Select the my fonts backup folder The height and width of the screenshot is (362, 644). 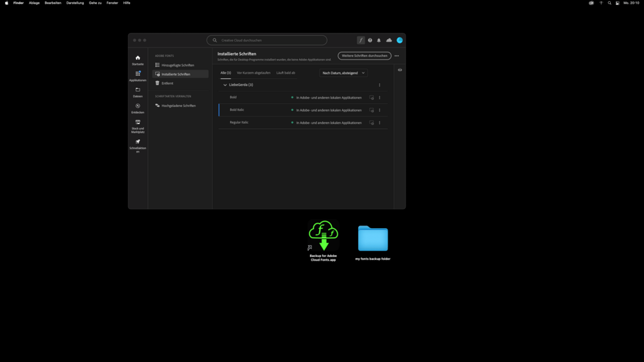tap(372, 238)
